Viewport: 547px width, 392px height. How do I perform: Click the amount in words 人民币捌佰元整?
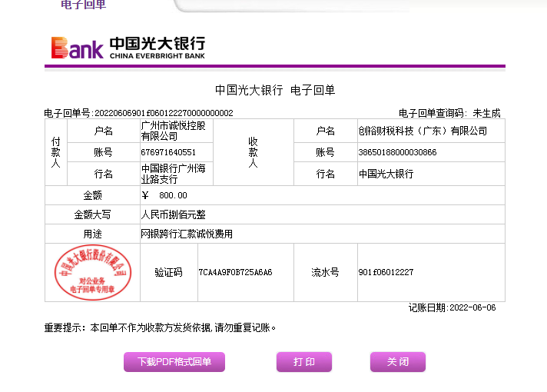point(173,214)
